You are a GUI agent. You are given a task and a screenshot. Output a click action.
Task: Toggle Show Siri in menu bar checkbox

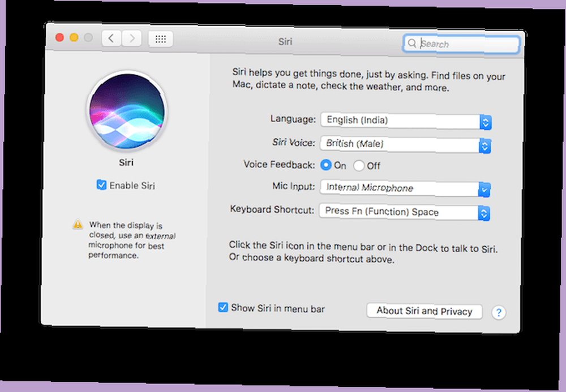223,307
